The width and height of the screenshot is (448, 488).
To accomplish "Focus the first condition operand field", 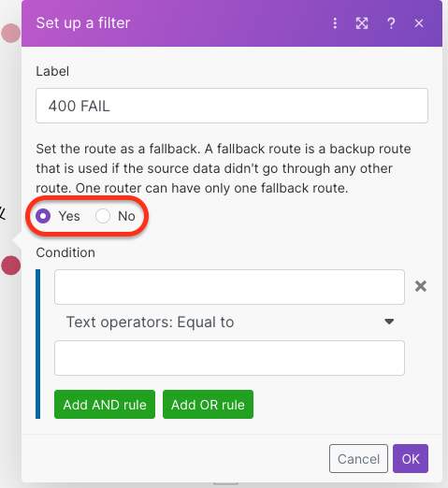I will [229, 287].
